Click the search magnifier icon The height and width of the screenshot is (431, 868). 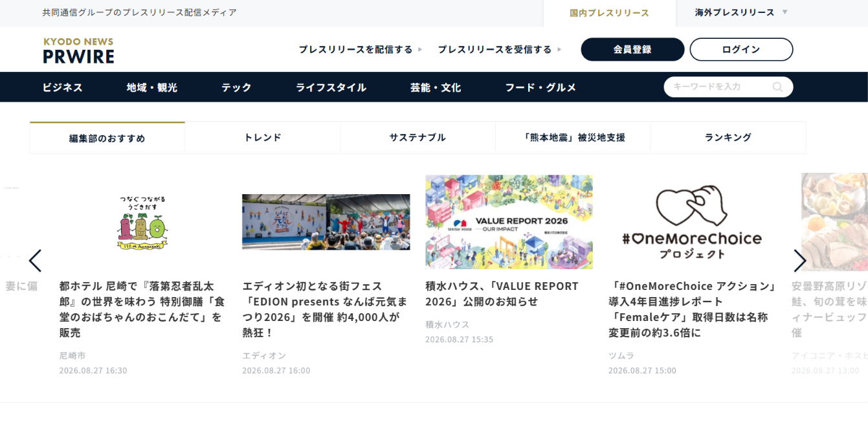click(777, 87)
